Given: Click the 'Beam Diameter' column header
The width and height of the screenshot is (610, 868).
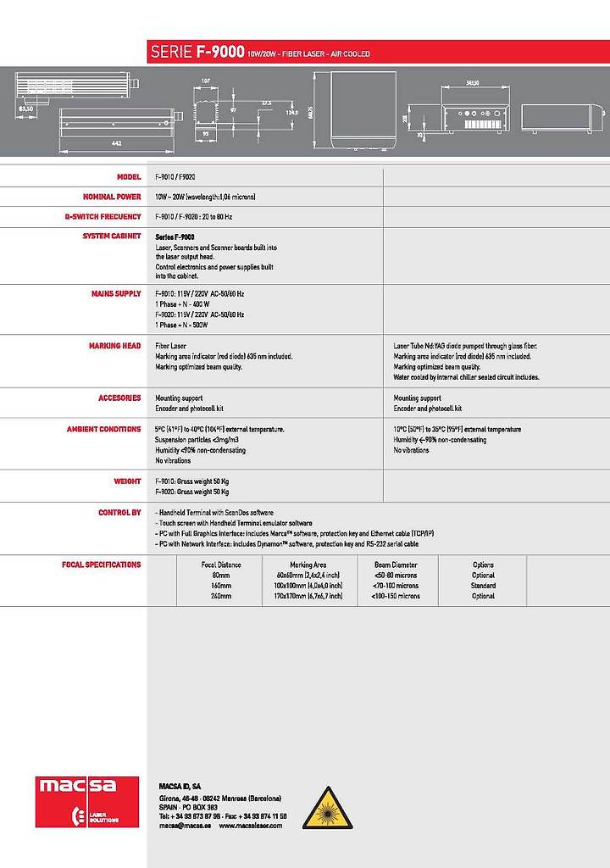Looking at the screenshot, I should [x=396, y=565].
